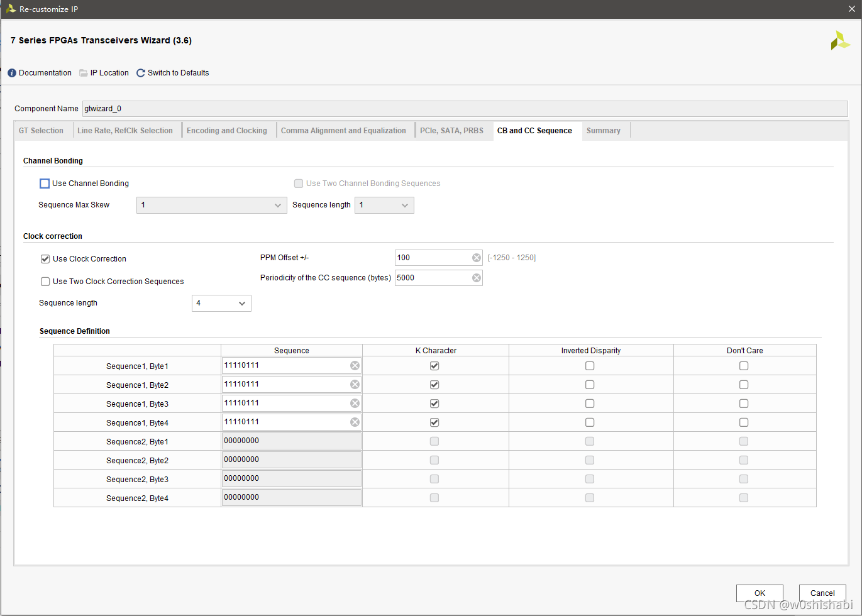Check Inverted Disparity for Sequence1, Byte4
Viewport: 862px width, 616px height.
pyautogui.click(x=590, y=422)
